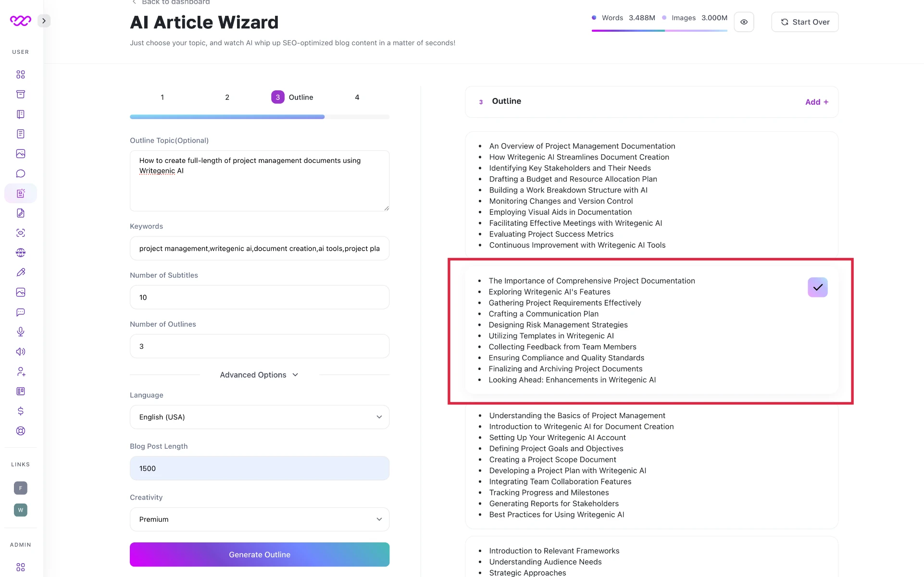Switch to step 2 of the wizard
Image resolution: width=924 pixels, height=577 pixels.
(x=227, y=98)
